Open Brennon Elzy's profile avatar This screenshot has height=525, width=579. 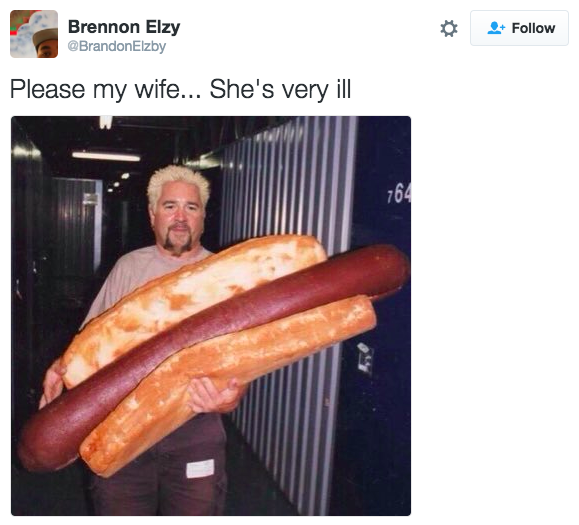pyautogui.click(x=34, y=34)
